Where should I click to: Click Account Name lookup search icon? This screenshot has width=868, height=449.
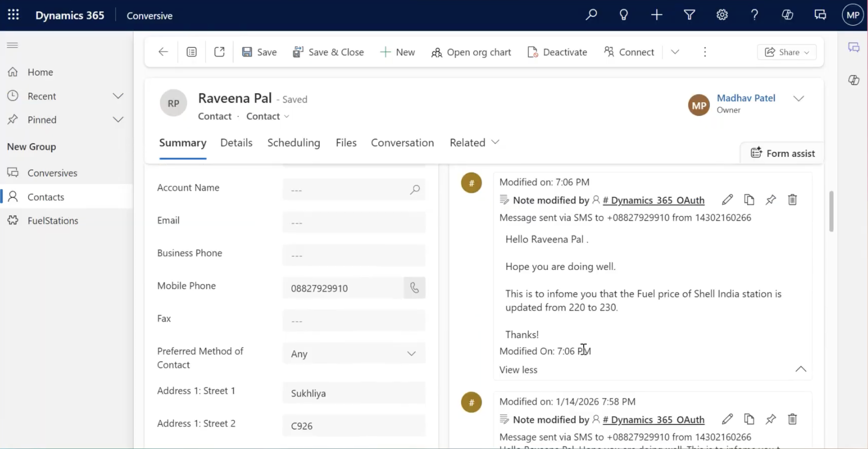point(415,189)
